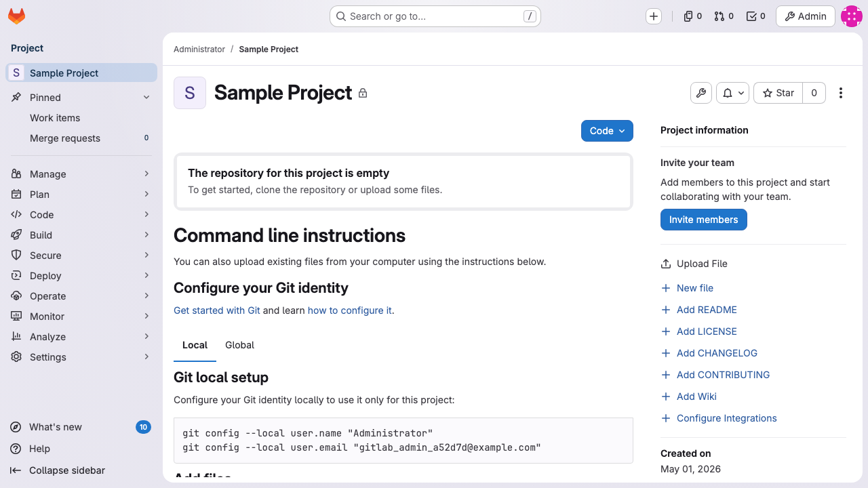Click the pink user avatar
This screenshot has height=488, width=868.
(x=851, y=16)
